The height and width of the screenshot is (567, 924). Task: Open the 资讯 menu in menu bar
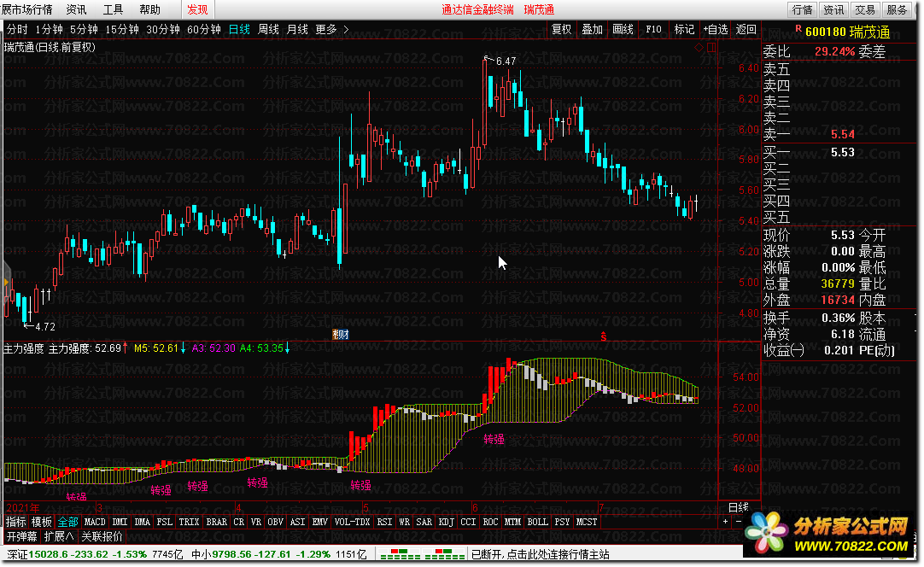(76, 9)
